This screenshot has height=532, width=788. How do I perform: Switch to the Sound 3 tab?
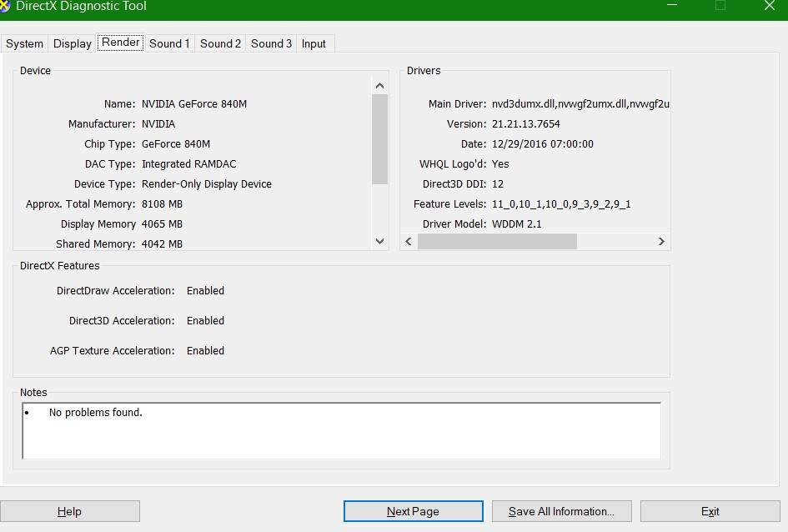[271, 43]
